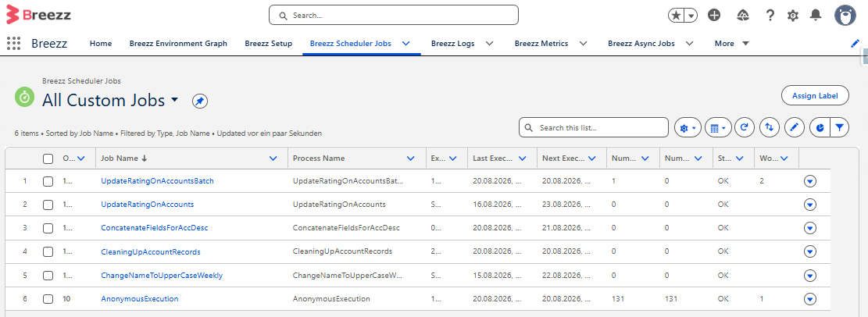Open the More navigation menu

732,43
